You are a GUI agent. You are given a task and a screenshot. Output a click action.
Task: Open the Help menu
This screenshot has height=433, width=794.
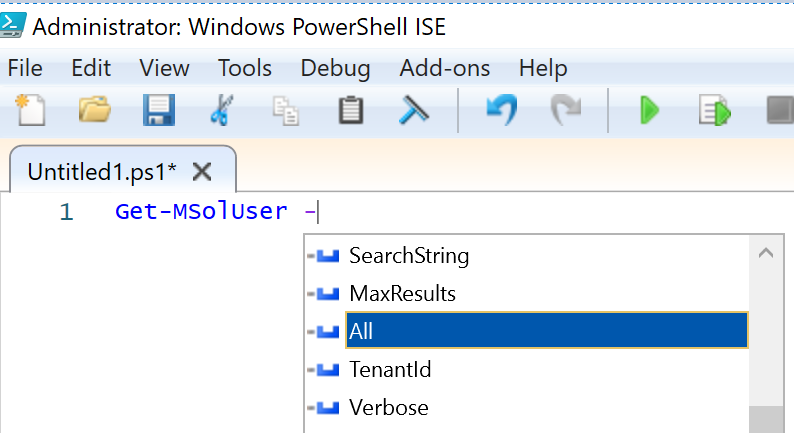tap(543, 68)
